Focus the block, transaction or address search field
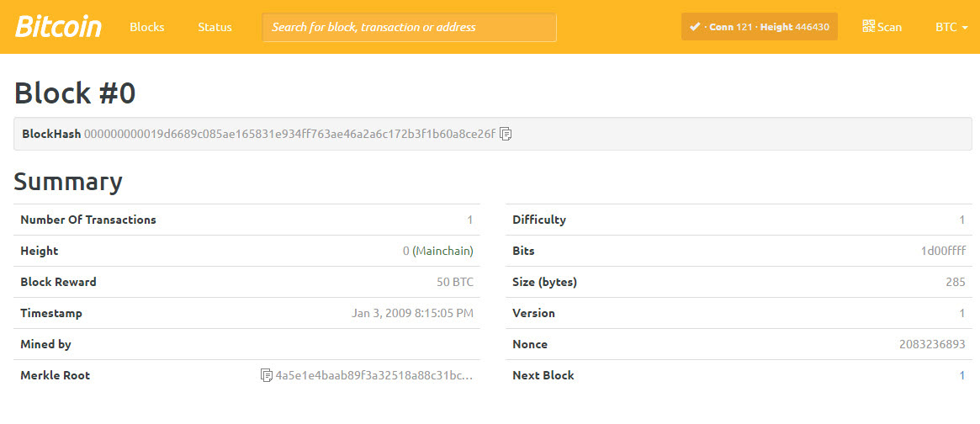The height and width of the screenshot is (424, 980). tap(409, 27)
